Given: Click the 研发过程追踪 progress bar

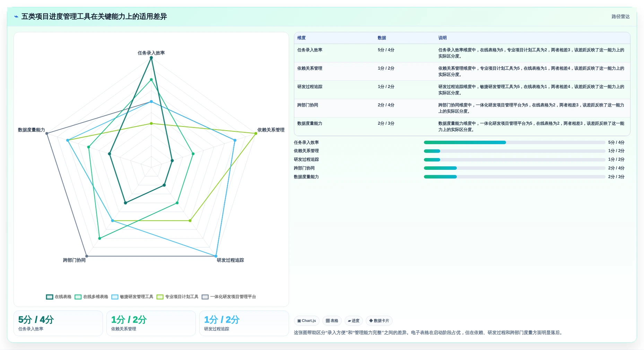Looking at the screenshot, I should click(514, 160).
